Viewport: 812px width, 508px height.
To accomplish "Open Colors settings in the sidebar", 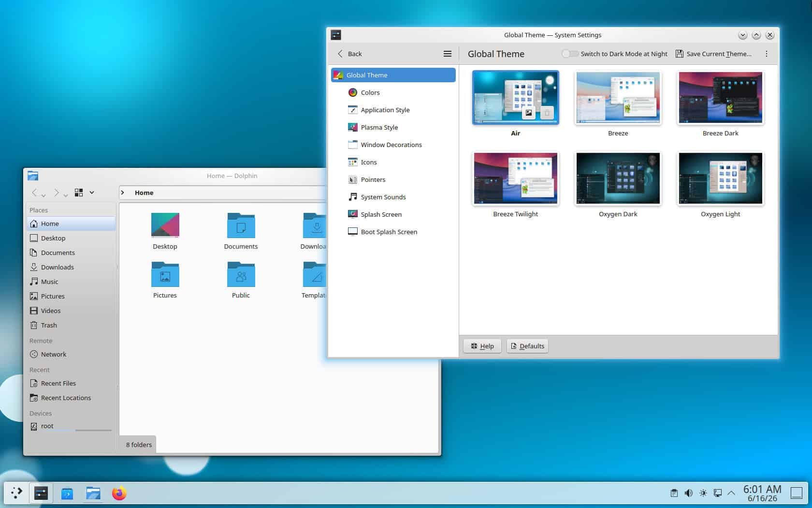I will pos(393,92).
